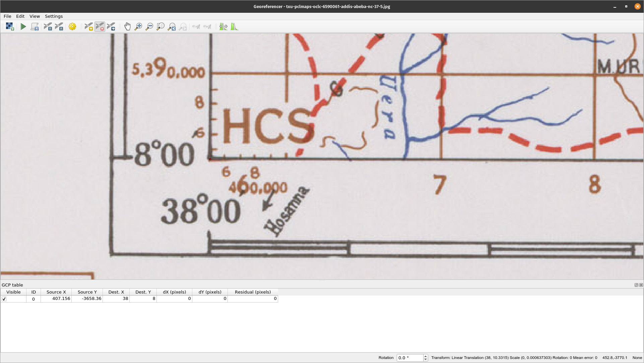Click the Open Raster Layer icon
The height and width of the screenshot is (363, 644).
pos(10,27)
